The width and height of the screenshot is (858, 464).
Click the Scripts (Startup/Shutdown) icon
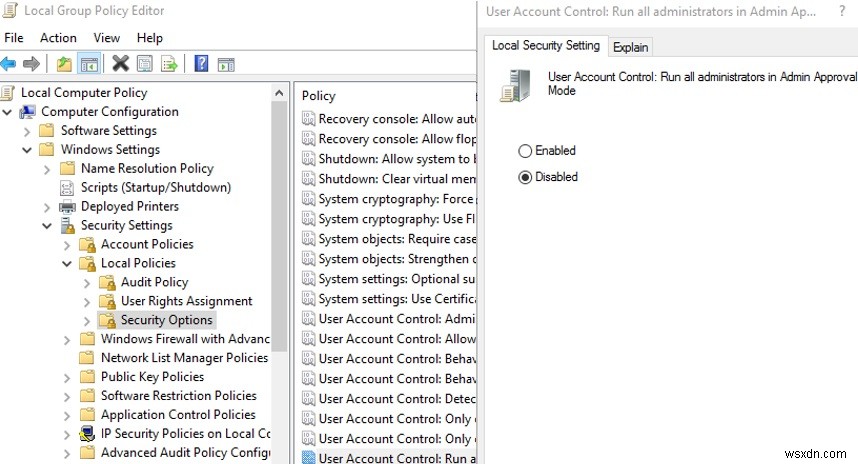pos(67,188)
